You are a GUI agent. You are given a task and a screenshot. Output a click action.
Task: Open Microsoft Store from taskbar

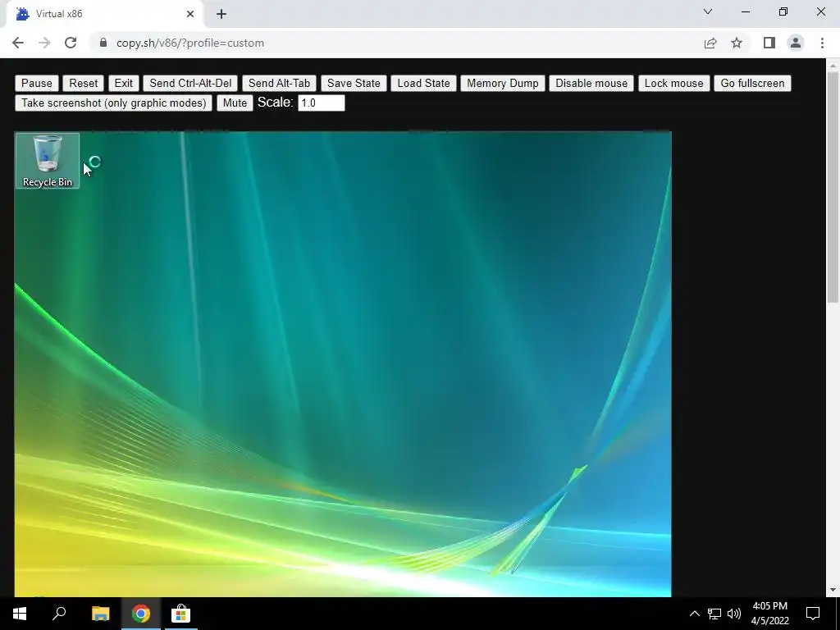pyautogui.click(x=181, y=614)
